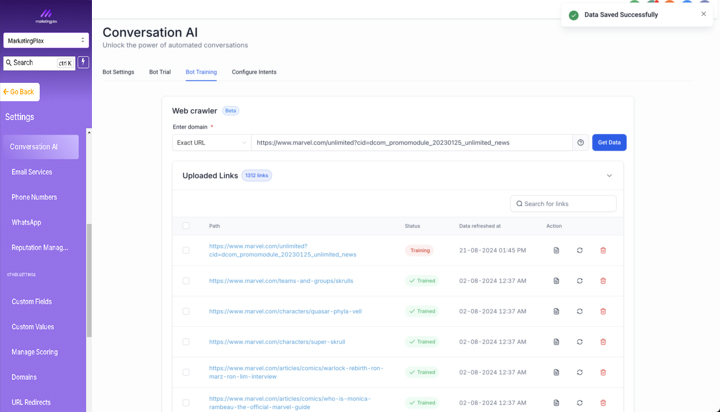Open Conversation AI settings in sidebar
Screen dimensions: 720x412
41,147
